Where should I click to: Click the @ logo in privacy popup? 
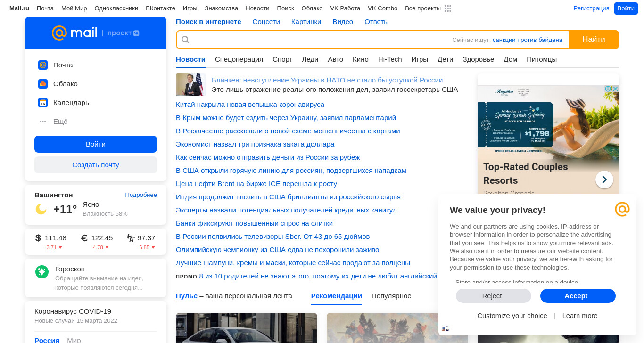click(622, 209)
